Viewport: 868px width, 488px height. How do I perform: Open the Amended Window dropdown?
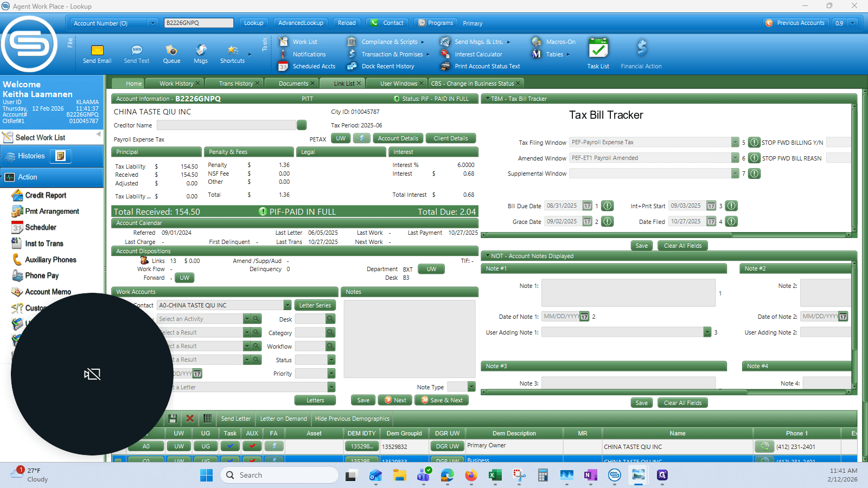(735, 158)
